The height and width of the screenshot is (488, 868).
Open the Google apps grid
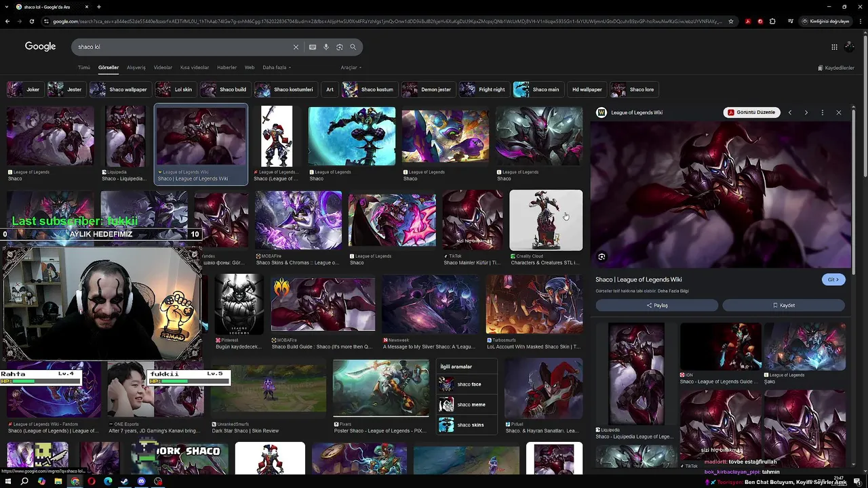[834, 47]
